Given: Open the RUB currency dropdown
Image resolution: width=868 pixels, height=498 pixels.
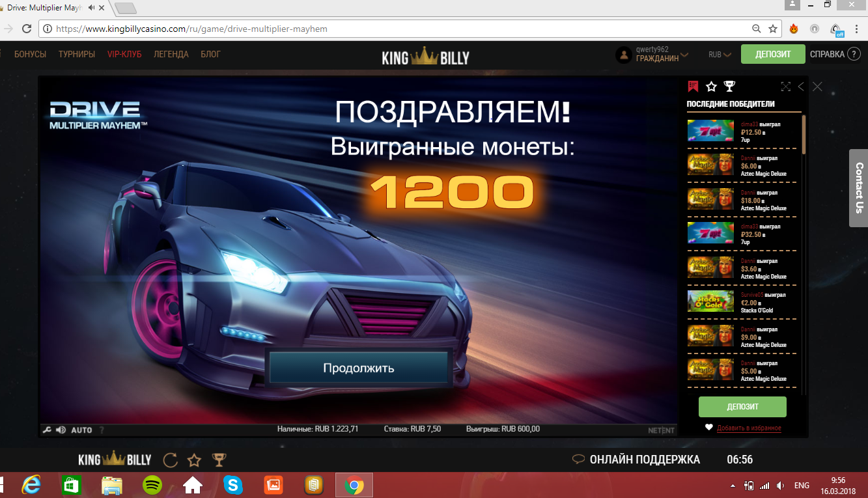Looking at the screenshot, I should coord(720,55).
